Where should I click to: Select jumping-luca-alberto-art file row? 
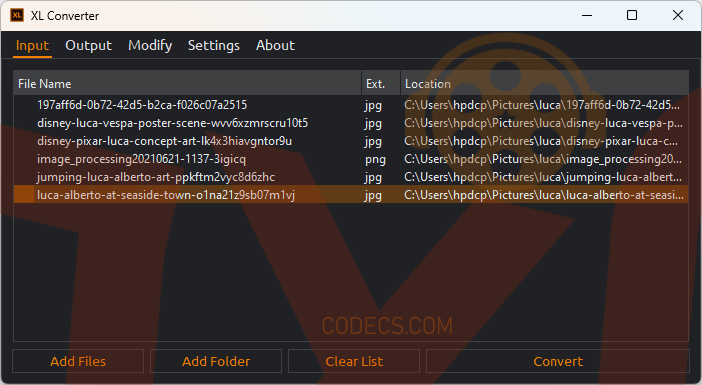351,177
